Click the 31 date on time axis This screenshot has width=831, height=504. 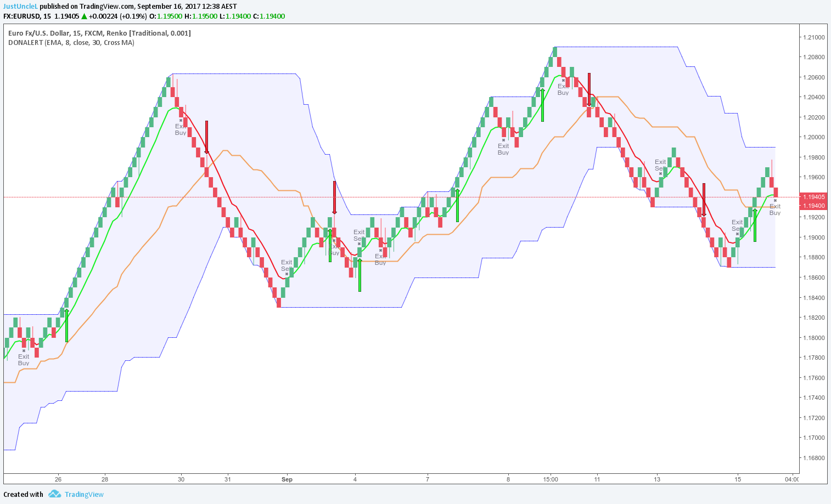pos(228,479)
